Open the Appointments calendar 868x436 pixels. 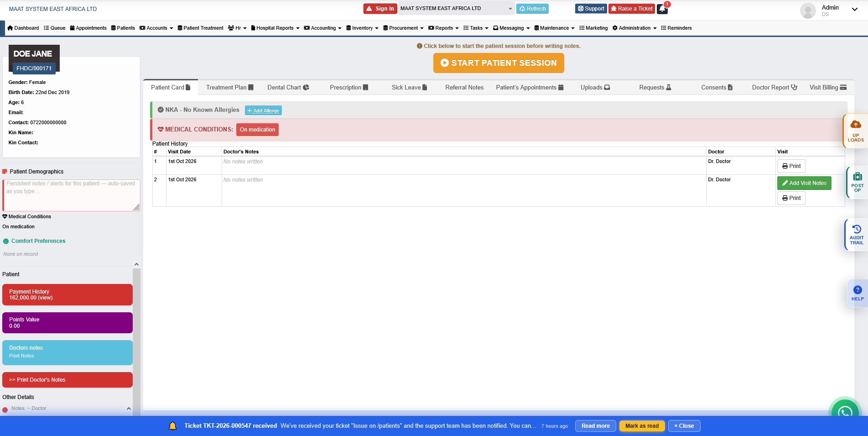coord(88,28)
